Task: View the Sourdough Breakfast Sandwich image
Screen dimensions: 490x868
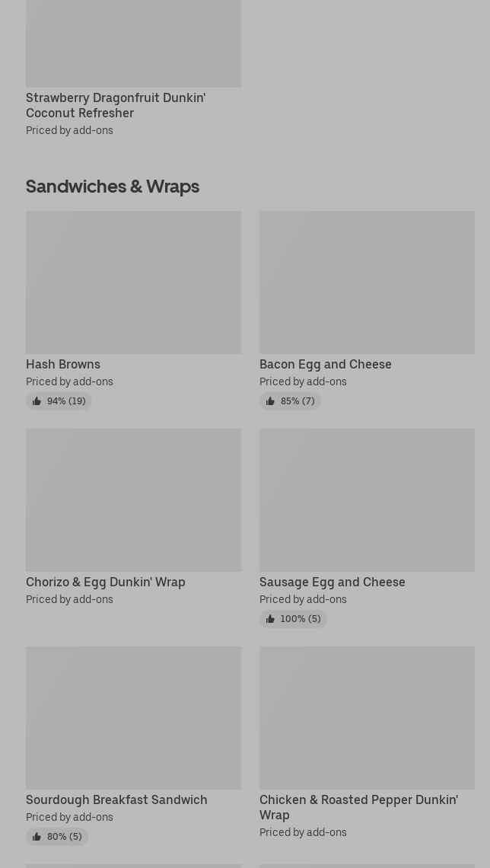Action: [133, 718]
